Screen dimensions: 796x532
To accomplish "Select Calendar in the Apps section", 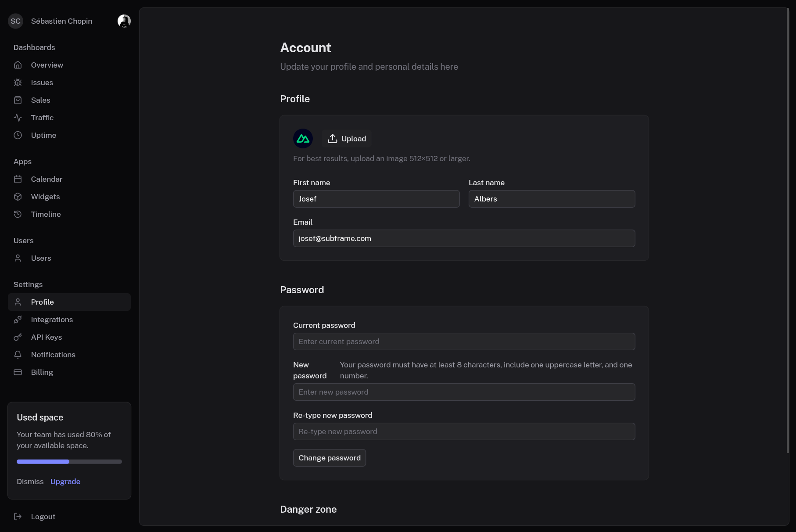I will click(x=47, y=179).
